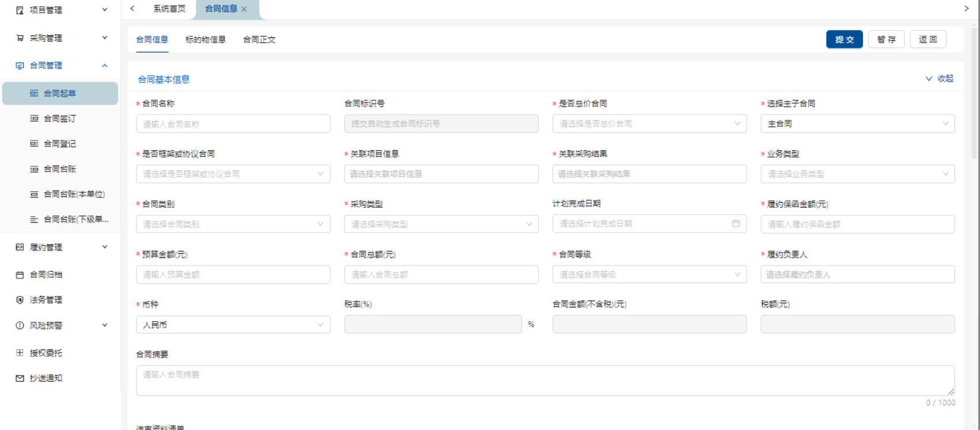The height and width of the screenshot is (430, 980).
Task: Switch to the 合同正文 tab
Action: coord(259,40)
